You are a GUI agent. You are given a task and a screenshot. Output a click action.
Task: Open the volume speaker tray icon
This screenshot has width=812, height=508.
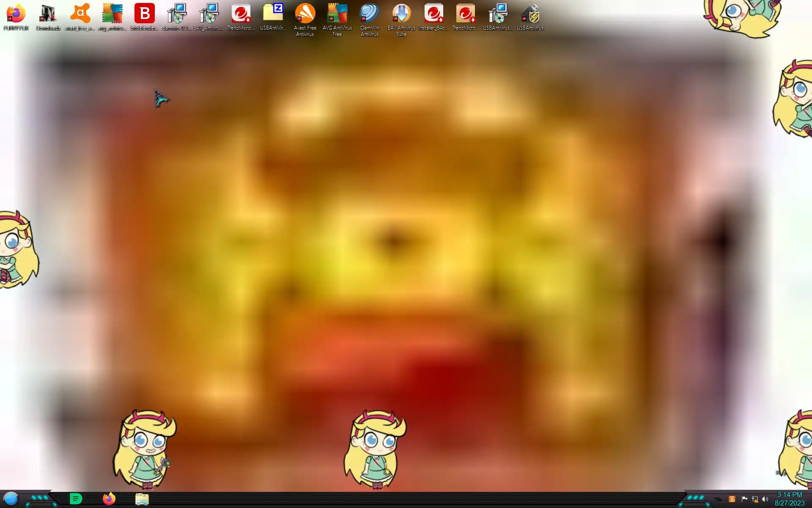click(765, 500)
